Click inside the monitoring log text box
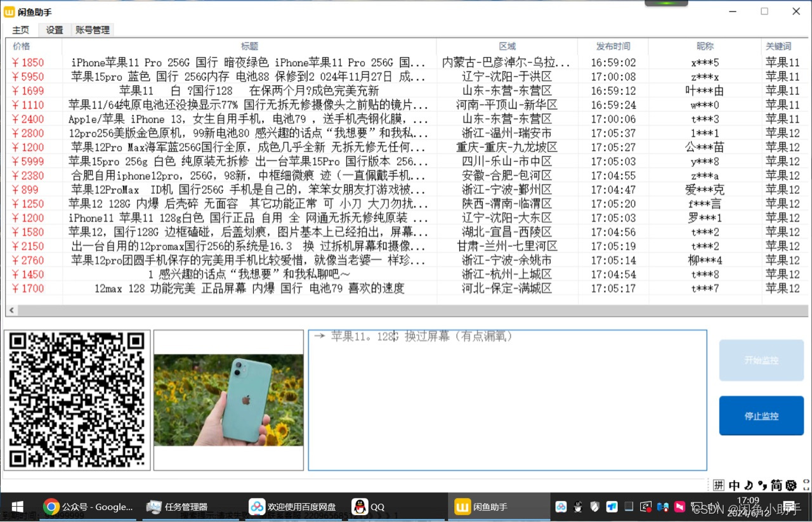 [x=507, y=400]
